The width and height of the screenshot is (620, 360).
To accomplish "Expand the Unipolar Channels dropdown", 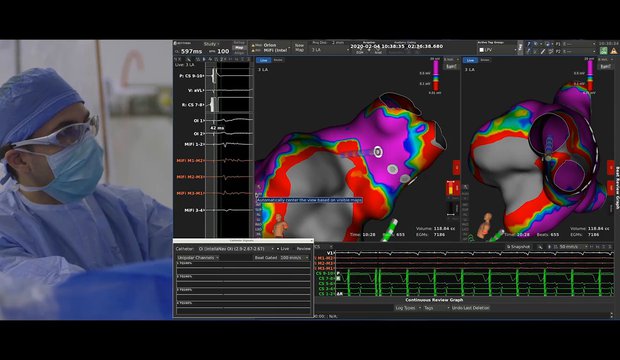I will click(198, 258).
